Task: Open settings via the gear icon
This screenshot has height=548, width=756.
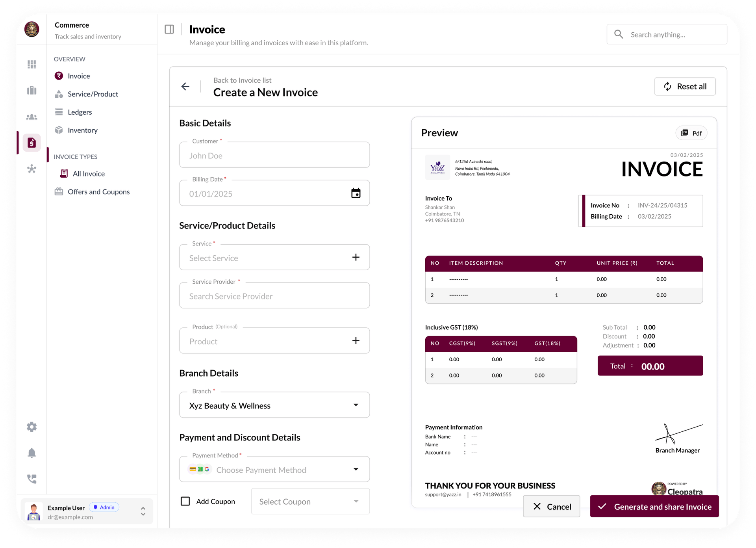Action: [31, 427]
